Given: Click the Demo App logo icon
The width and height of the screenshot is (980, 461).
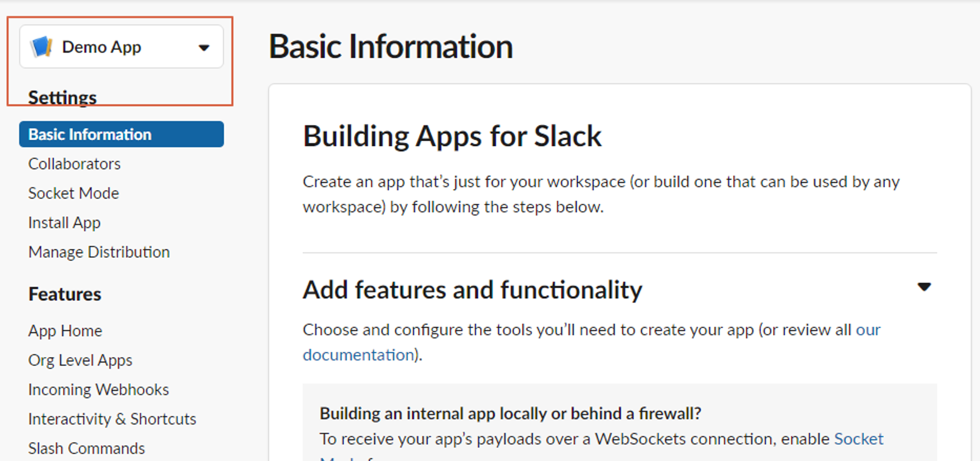Looking at the screenshot, I should coord(42,47).
